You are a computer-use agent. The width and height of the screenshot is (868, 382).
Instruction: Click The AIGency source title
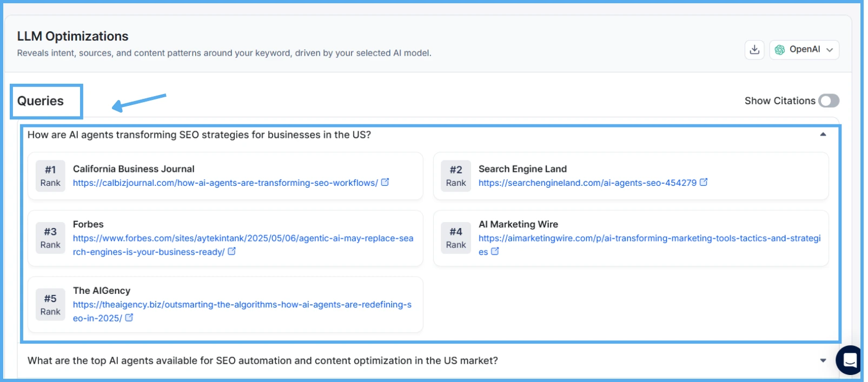coord(102,291)
